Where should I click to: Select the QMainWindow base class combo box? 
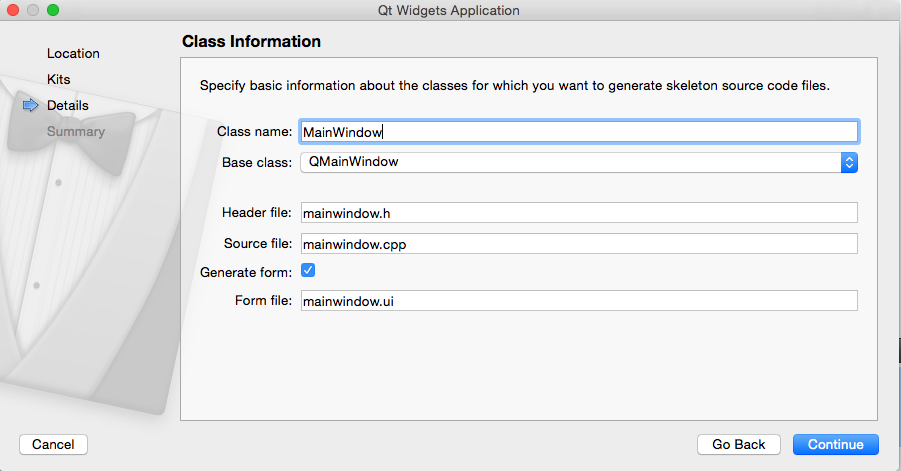(579, 163)
